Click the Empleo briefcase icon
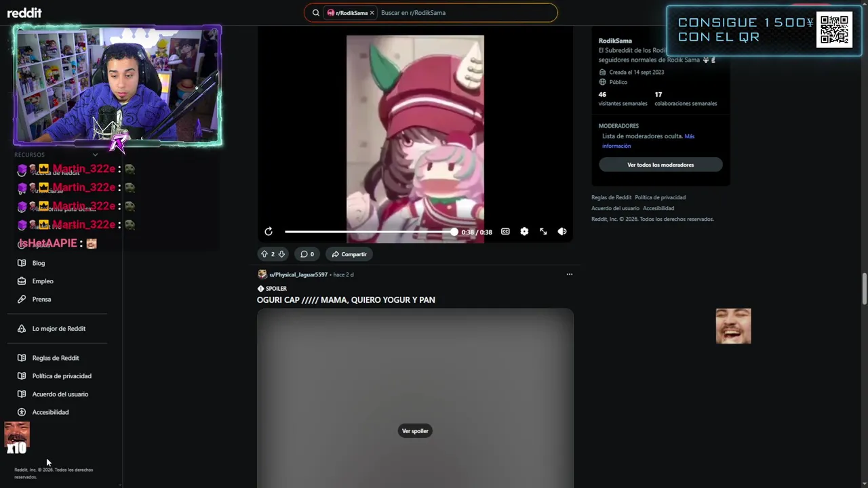The width and height of the screenshot is (868, 488). [x=22, y=281]
